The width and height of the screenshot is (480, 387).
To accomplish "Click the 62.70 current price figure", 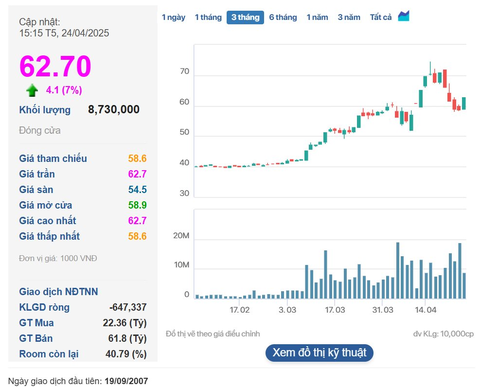I will click(55, 66).
